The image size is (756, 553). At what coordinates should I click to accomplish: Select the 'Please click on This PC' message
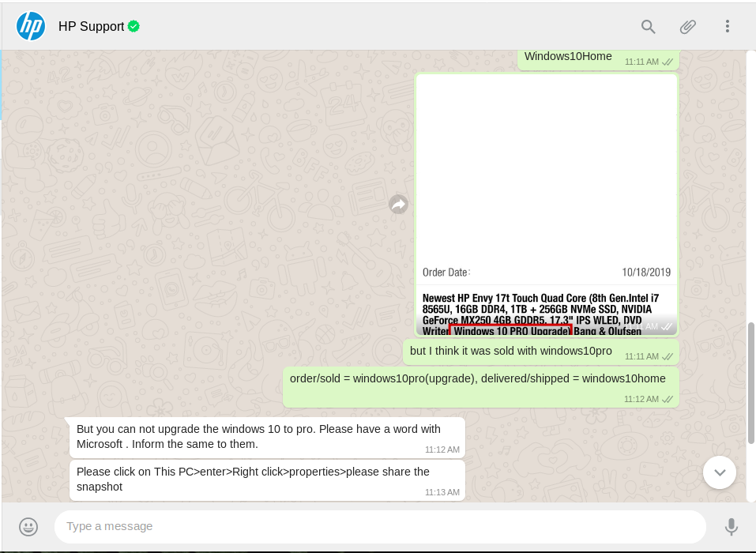(267, 480)
